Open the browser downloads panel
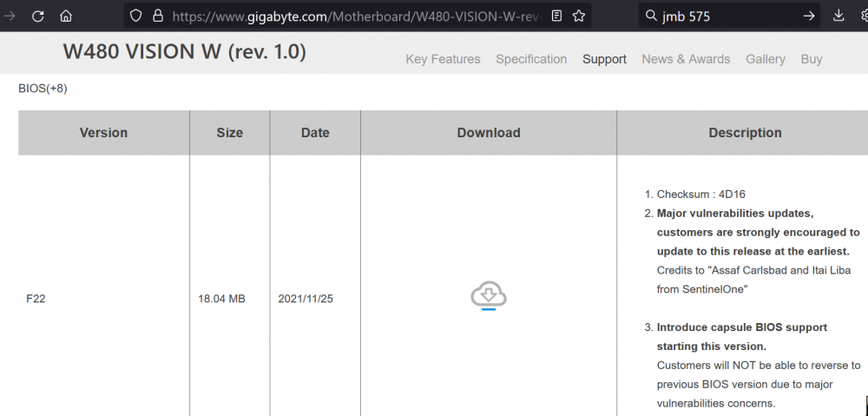Image resolution: width=868 pixels, height=416 pixels. [838, 16]
